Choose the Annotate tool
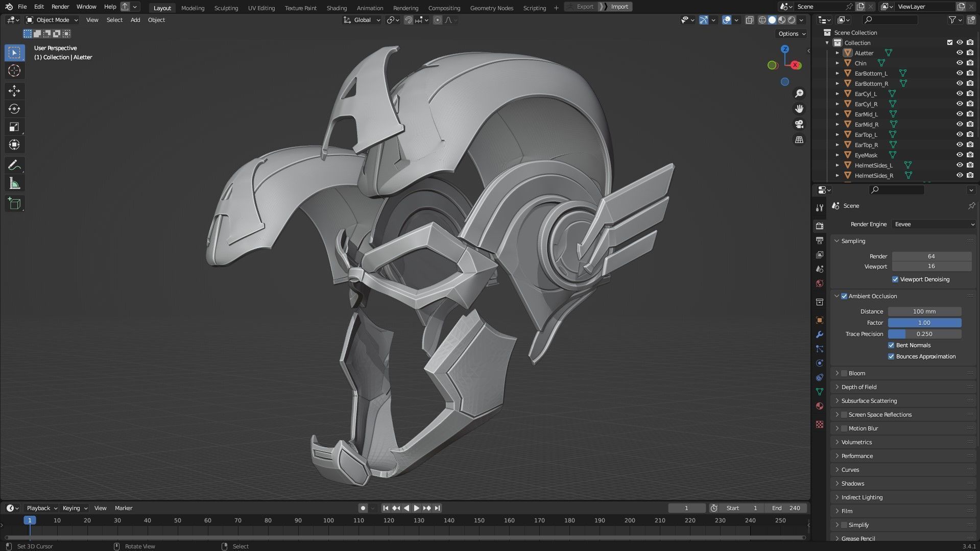Viewport: 980px width, 551px height. click(x=14, y=165)
